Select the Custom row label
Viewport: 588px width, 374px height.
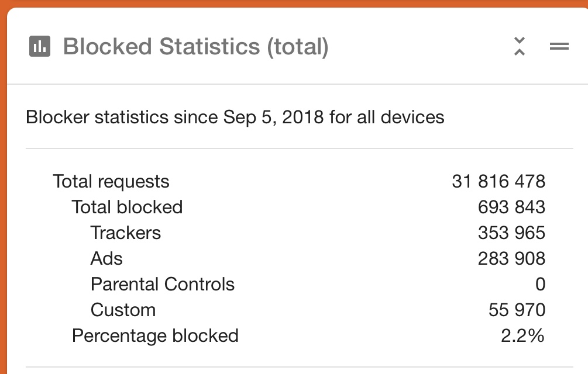click(x=123, y=310)
